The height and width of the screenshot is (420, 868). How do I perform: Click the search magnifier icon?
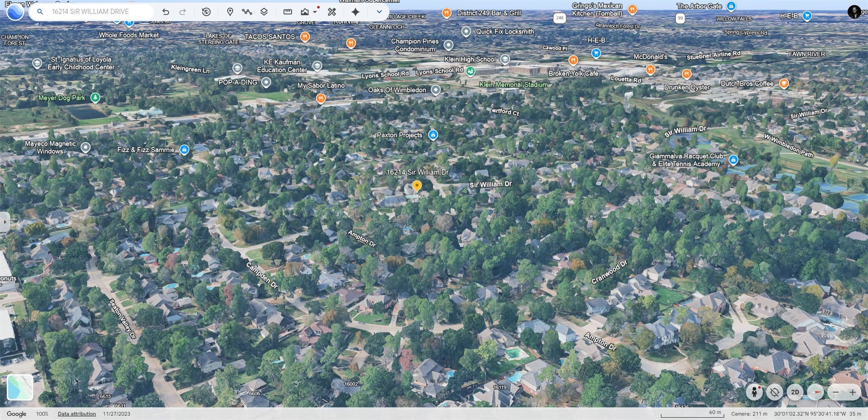coord(40,12)
